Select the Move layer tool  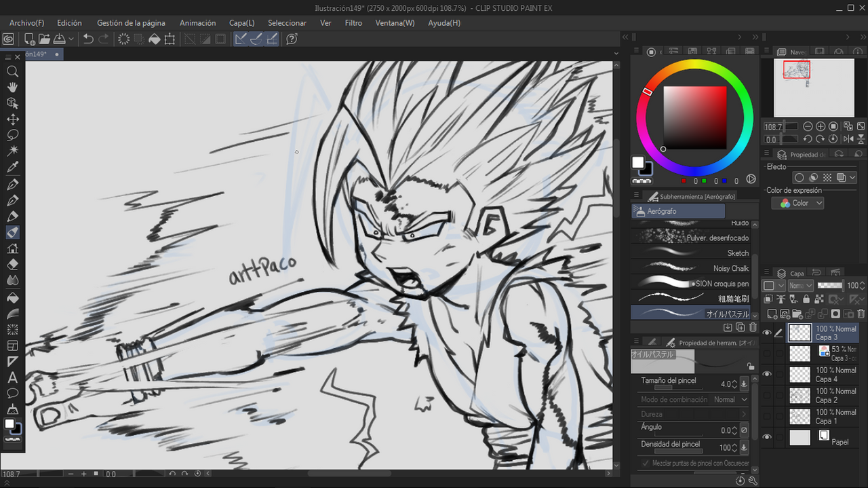pyautogui.click(x=12, y=119)
